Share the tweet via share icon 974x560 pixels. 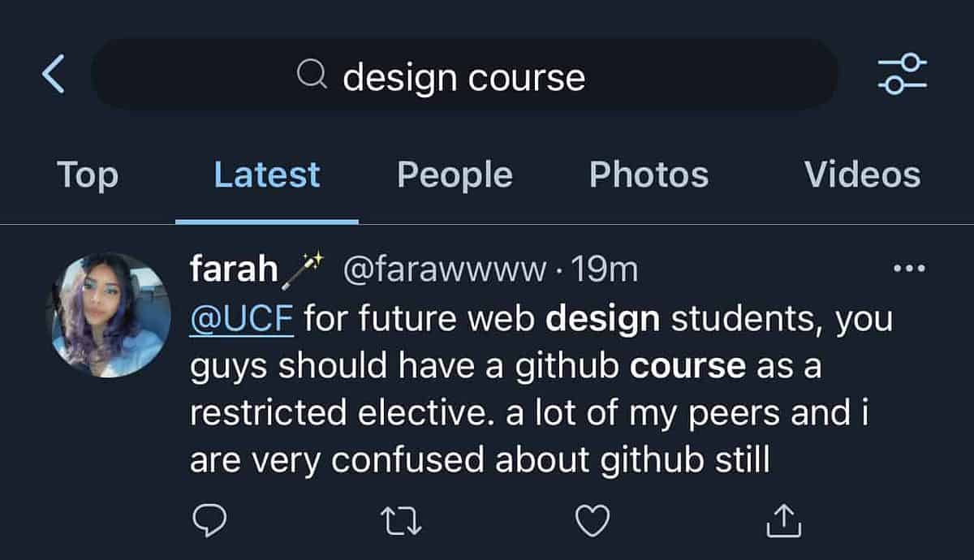pos(784,520)
